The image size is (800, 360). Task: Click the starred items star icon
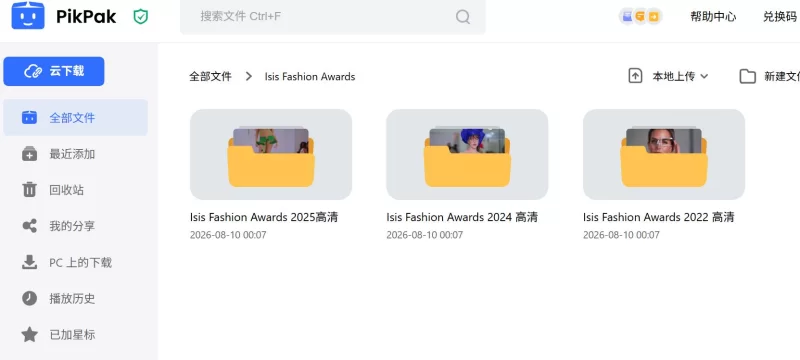(30, 335)
